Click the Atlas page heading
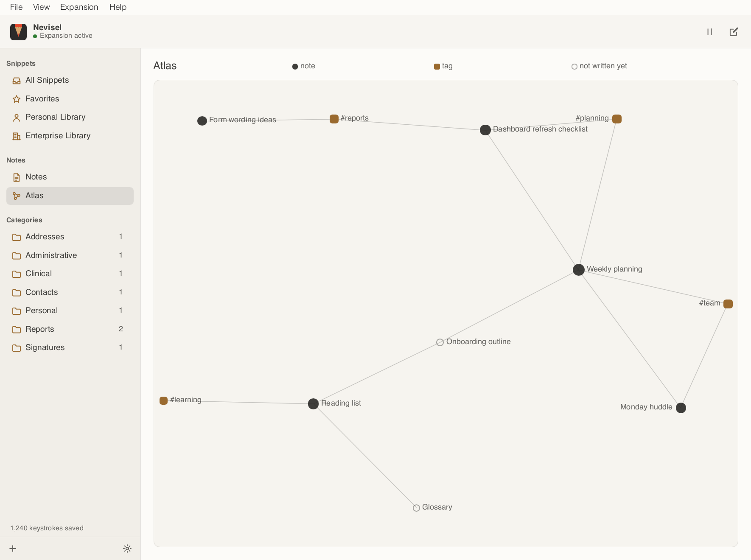Viewport: 751px width, 560px height. [165, 66]
